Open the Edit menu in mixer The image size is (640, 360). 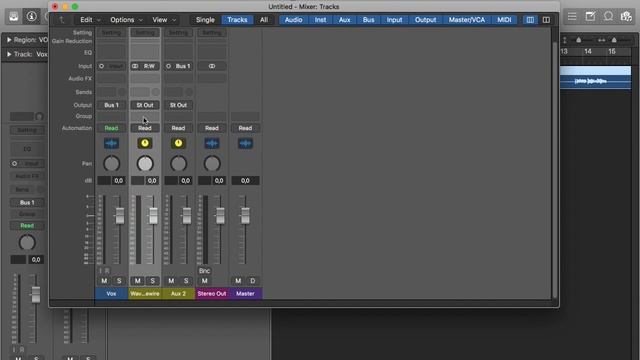(x=90, y=20)
